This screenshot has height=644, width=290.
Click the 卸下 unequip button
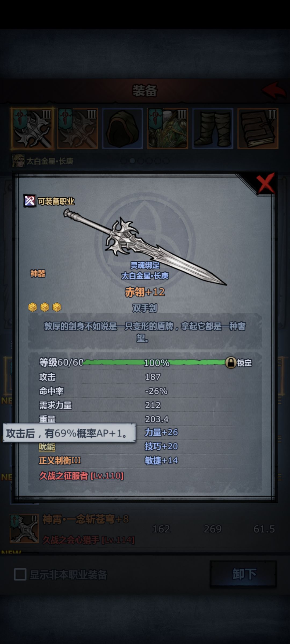click(243, 574)
